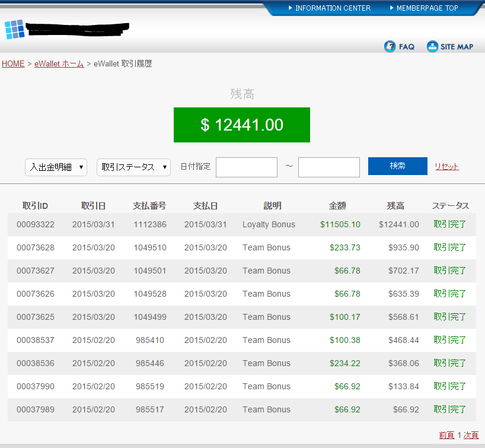
Task: Expand the 取引ステータス dropdown
Action: [133, 167]
